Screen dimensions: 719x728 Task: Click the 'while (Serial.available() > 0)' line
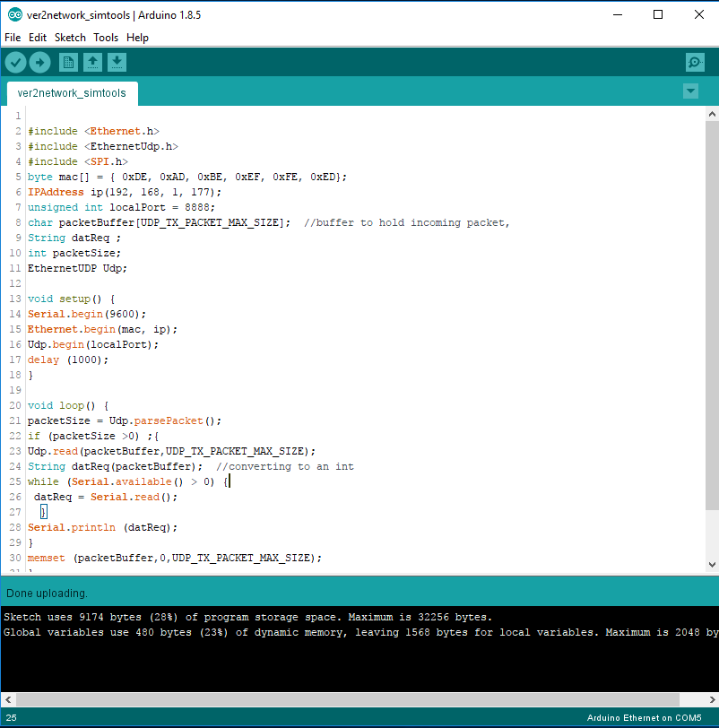(127, 482)
